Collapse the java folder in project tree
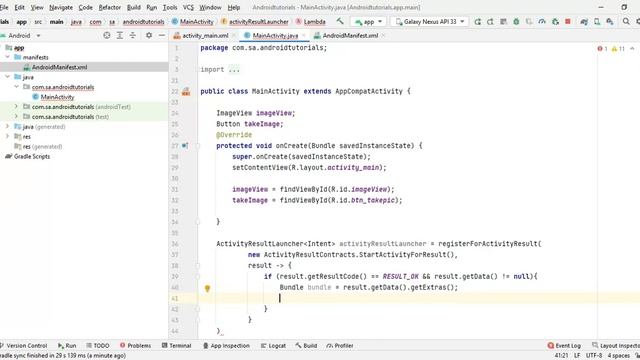The image size is (640, 360). pyautogui.click(x=7, y=77)
